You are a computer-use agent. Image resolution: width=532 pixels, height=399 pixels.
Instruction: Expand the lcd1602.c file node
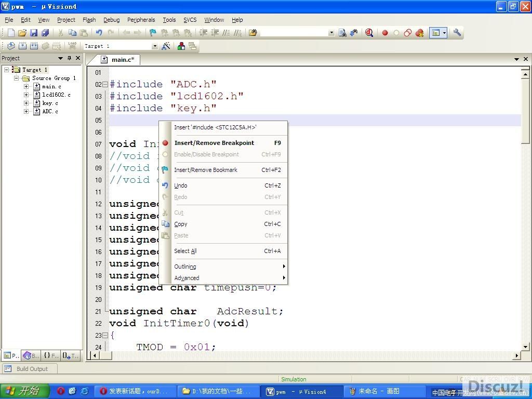(x=26, y=95)
